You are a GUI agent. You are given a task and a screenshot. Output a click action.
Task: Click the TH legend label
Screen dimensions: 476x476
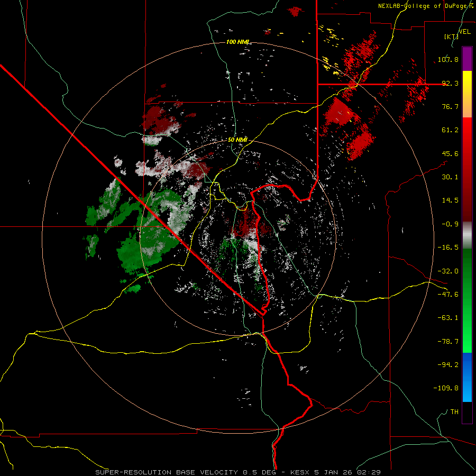454,412
